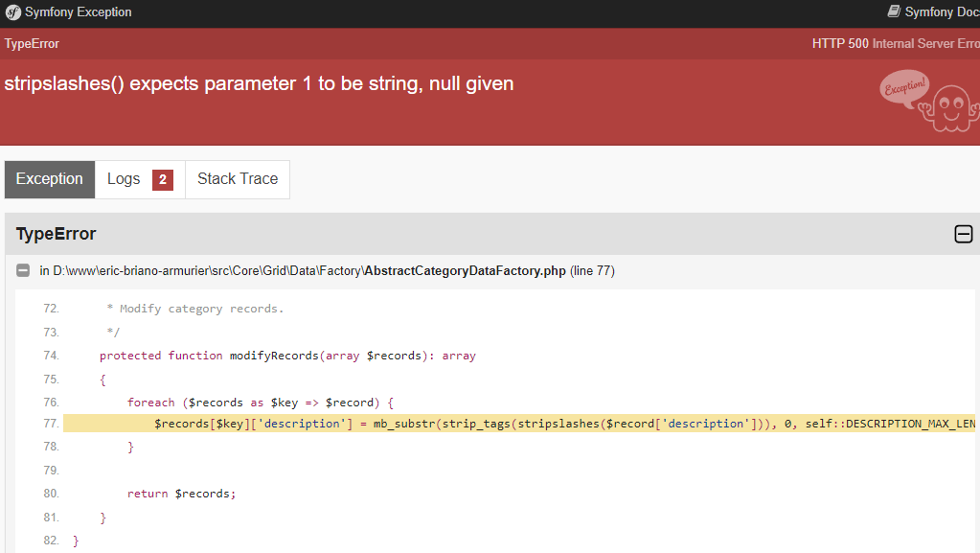Collapse the AbstractCategoryDataFactory trace block
The width and height of the screenshot is (980, 553).
[x=22, y=270]
